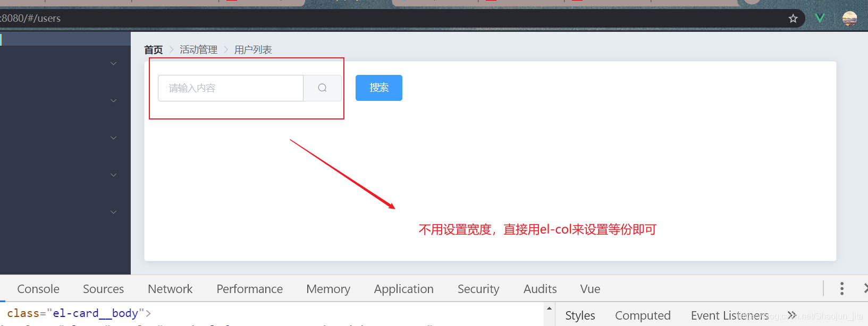Show more style panes with double chevron
Image resolution: width=868 pixels, height=326 pixels.
[x=792, y=315]
